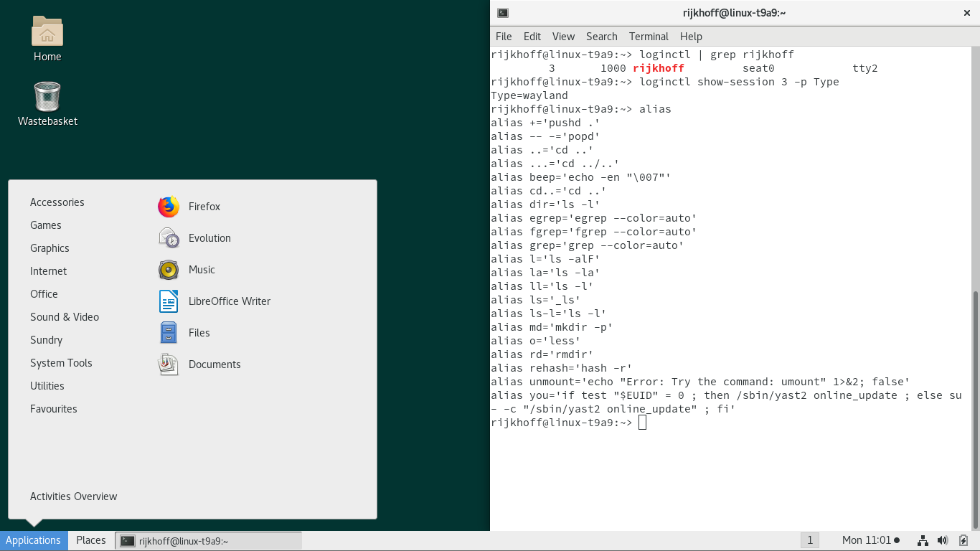Image resolution: width=980 pixels, height=551 pixels.
Task: Open the terminal View menu
Action: (563, 37)
